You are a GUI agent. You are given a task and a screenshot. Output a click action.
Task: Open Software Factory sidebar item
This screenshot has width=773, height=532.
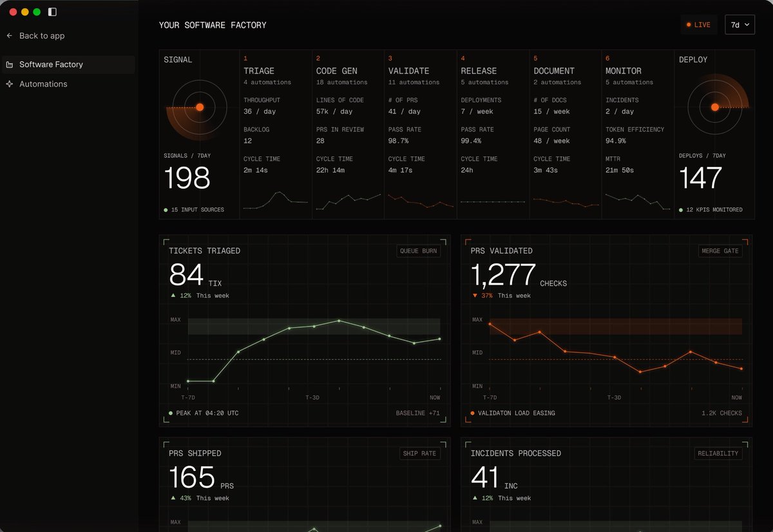pos(68,64)
